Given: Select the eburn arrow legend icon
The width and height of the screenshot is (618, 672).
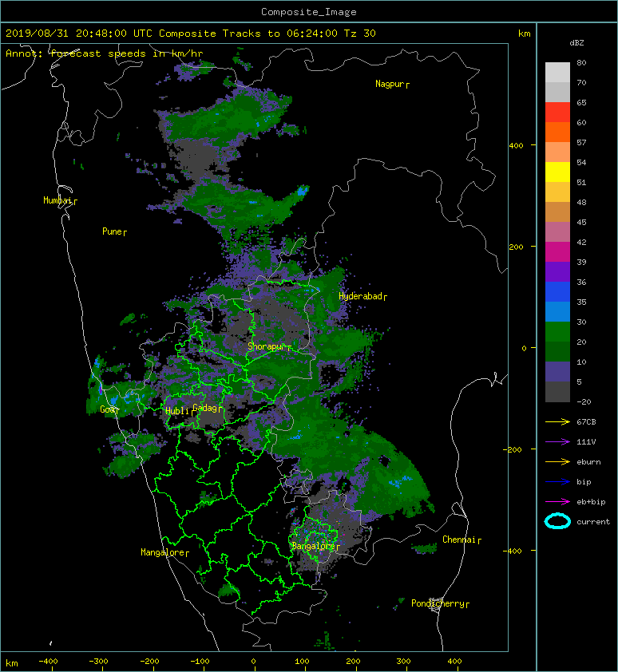Looking at the screenshot, I should point(557,461).
